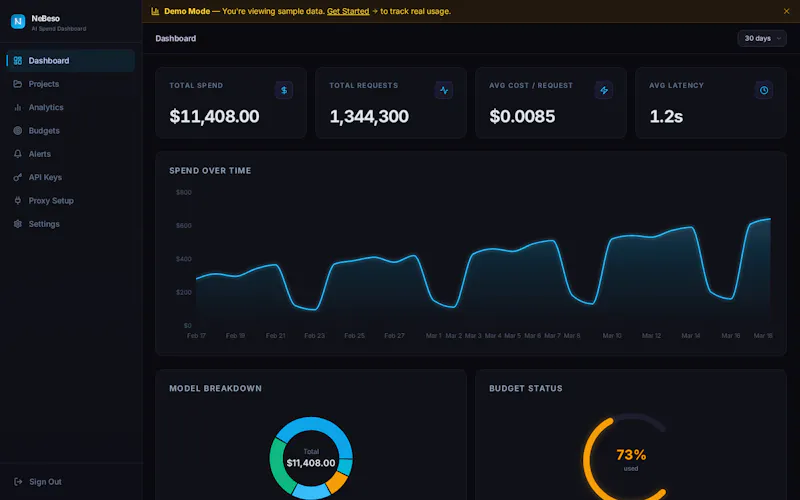Click the Budgets circle icon
The image size is (800, 500).
click(18, 131)
